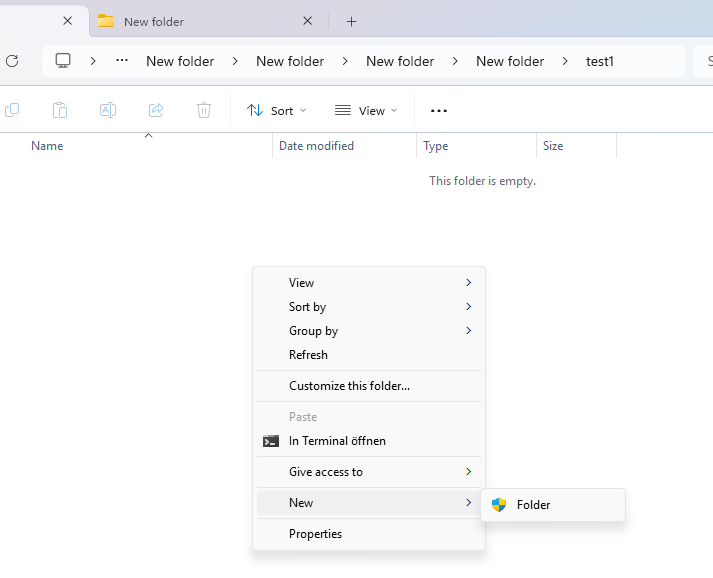This screenshot has height=578, width=713.
Task: Click the greyed Paste context menu entry
Action: pyautogui.click(x=369, y=417)
